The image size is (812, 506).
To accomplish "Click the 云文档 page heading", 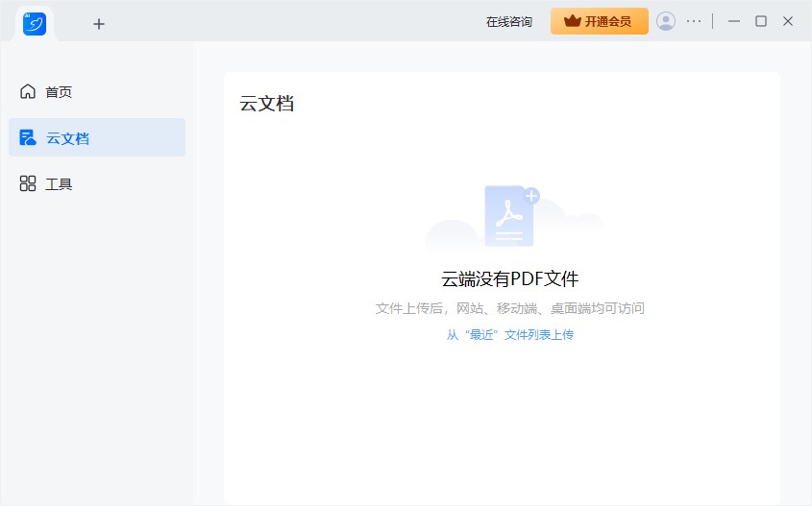I will tap(267, 104).
